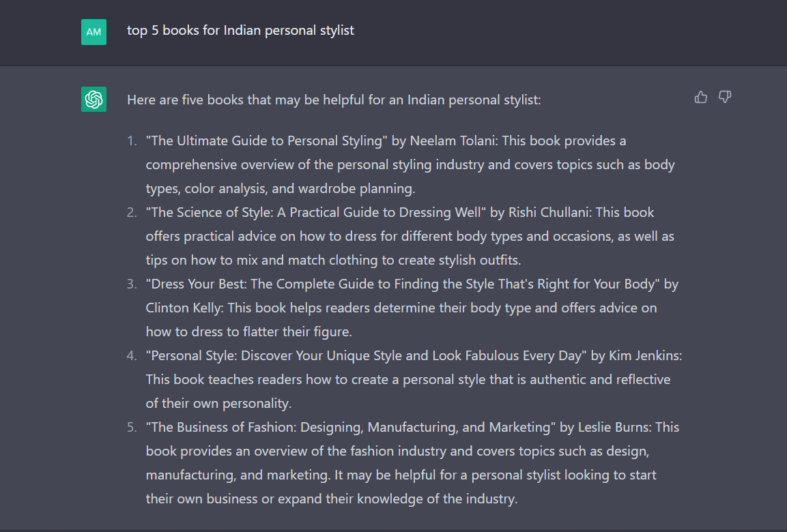Click author name Kim Jenkins
The image size is (787, 532).
644,356
